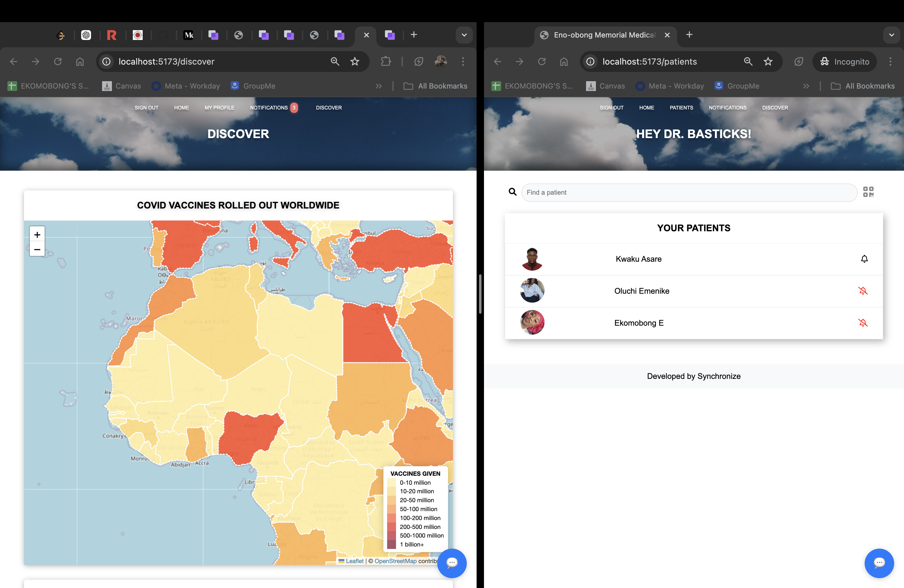The width and height of the screenshot is (904, 588).
Task: Go to Patients nav item
Action: (x=681, y=108)
